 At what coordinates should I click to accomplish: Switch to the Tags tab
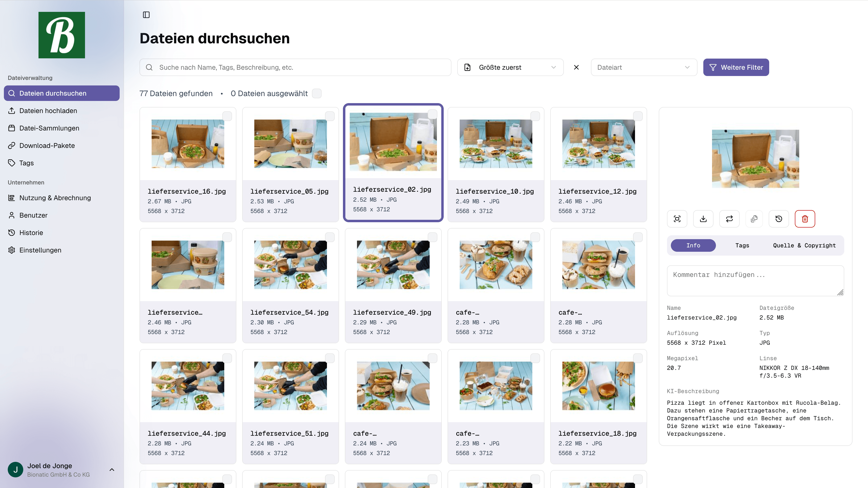(x=742, y=245)
